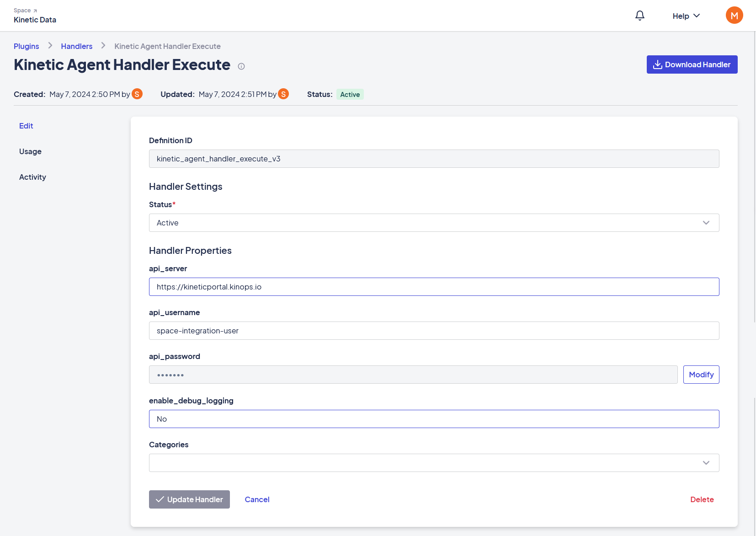Screen dimensions: 756x536
Task: Switch to the Activity tab
Action: pyautogui.click(x=32, y=177)
